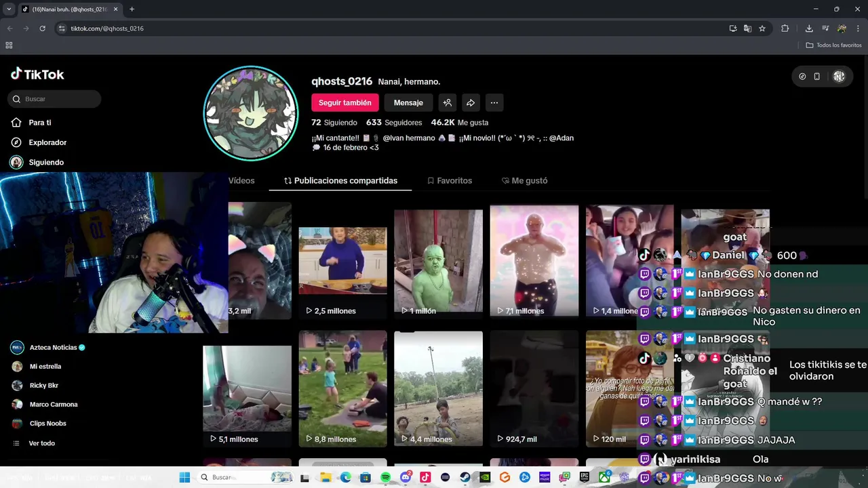Open browser downloads icon
Screen dimensions: 868x488
pyautogui.click(x=809, y=28)
